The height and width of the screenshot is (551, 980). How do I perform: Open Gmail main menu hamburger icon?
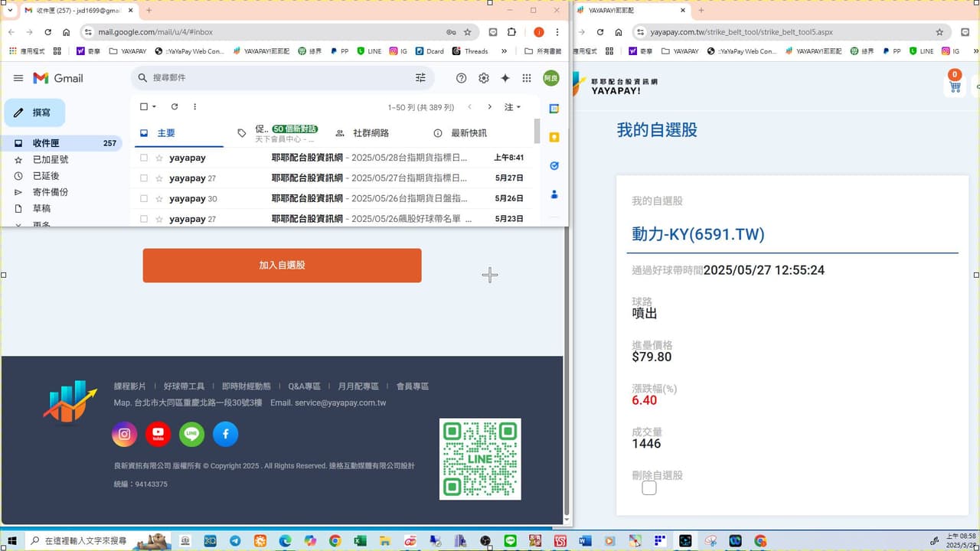pyautogui.click(x=18, y=78)
